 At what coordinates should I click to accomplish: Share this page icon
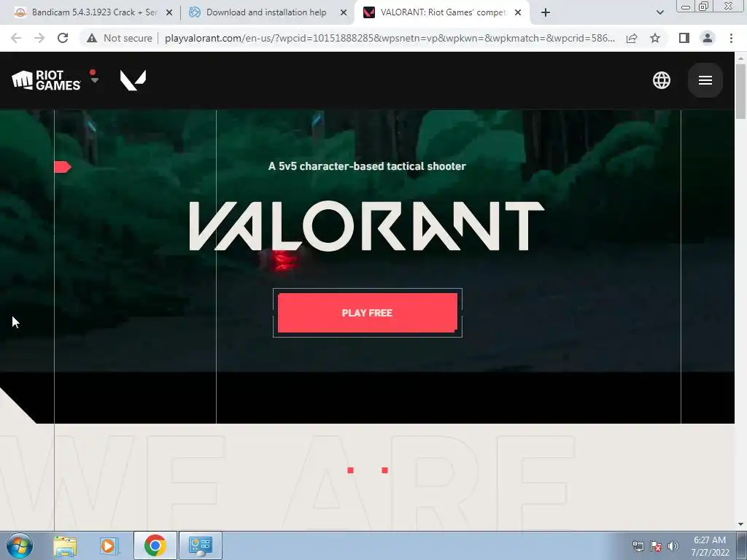pos(632,38)
